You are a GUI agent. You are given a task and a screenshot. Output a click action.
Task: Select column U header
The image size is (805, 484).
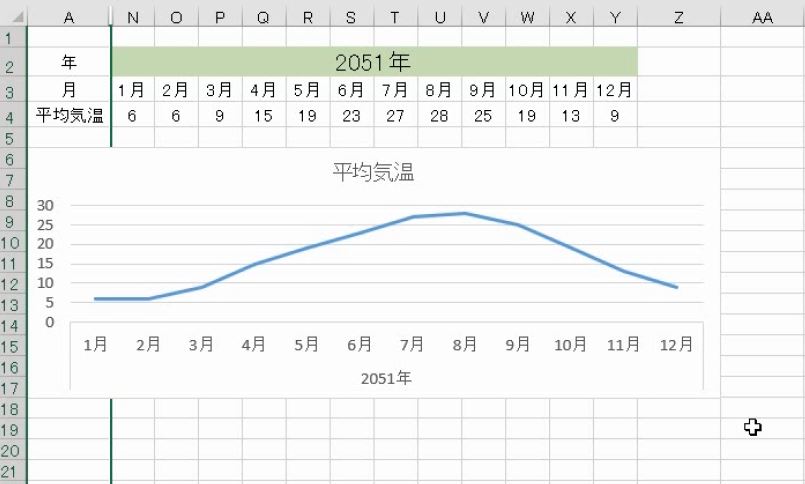point(439,17)
